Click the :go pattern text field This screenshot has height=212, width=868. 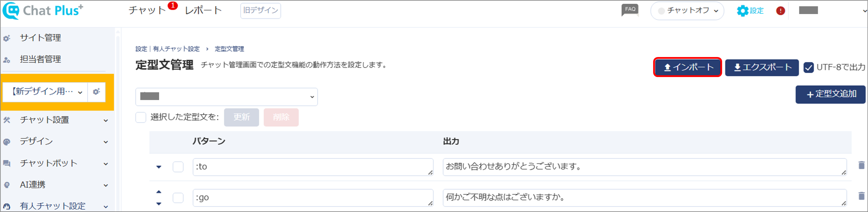(313, 197)
